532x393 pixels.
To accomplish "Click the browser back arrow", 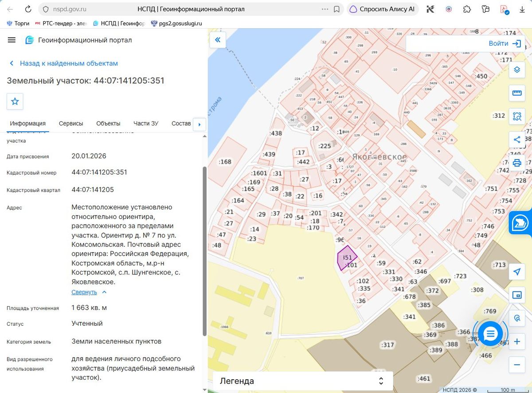I will click(x=10, y=9).
